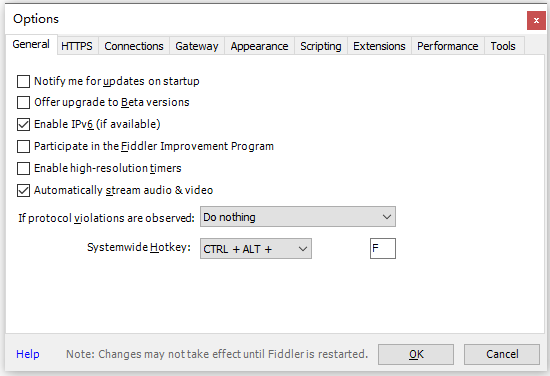Screen dimensions: 550x376
Task: Switch to the Extensions tab
Action: pos(379,46)
